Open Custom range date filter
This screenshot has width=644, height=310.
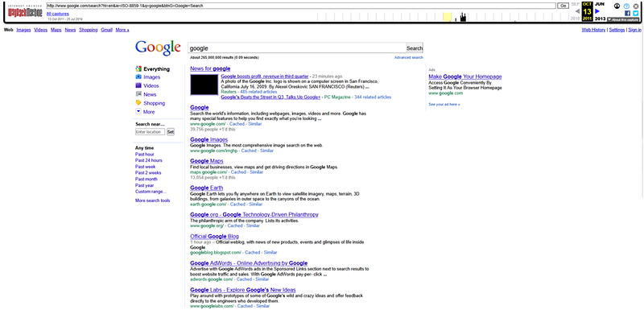(151, 192)
